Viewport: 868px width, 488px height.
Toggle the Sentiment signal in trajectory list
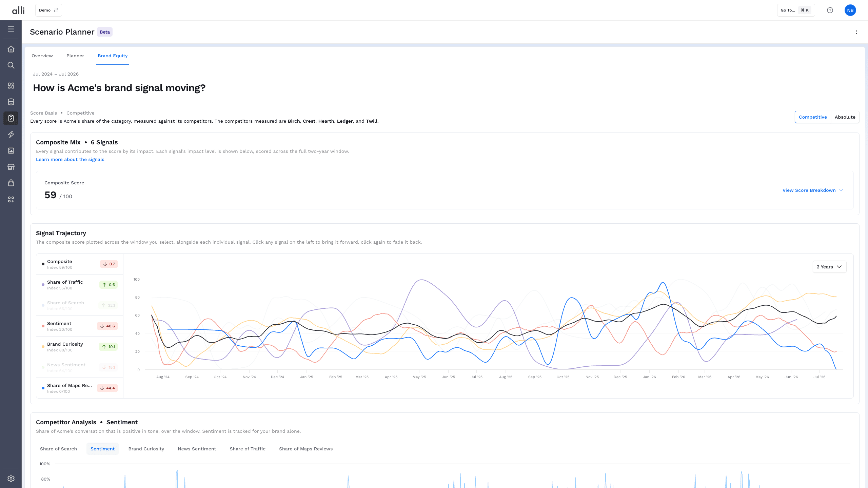[x=80, y=326]
